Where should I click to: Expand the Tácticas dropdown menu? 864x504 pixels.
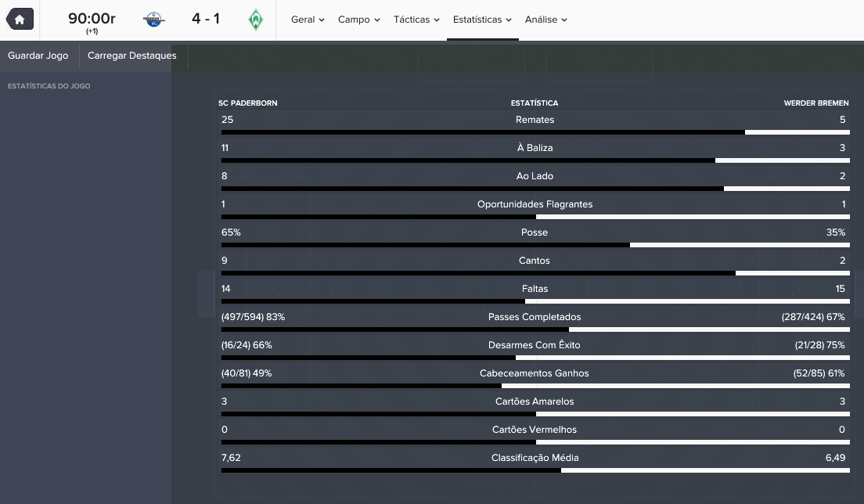click(416, 20)
